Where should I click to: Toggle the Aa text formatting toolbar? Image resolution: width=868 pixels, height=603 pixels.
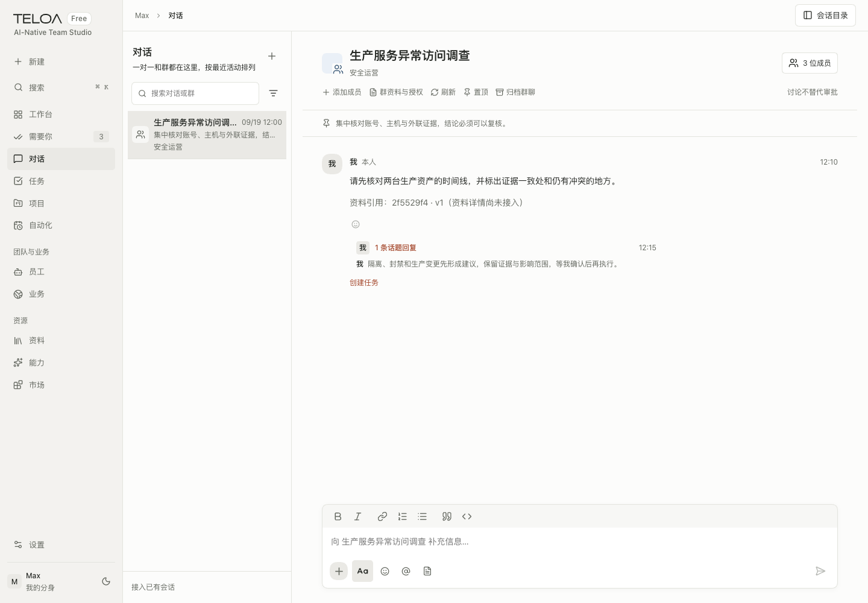point(362,571)
